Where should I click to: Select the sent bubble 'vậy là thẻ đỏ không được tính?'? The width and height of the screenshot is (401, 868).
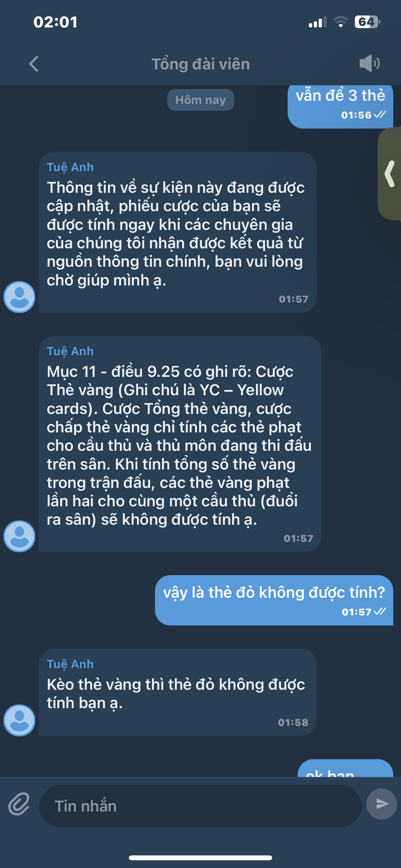(x=274, y=600)
